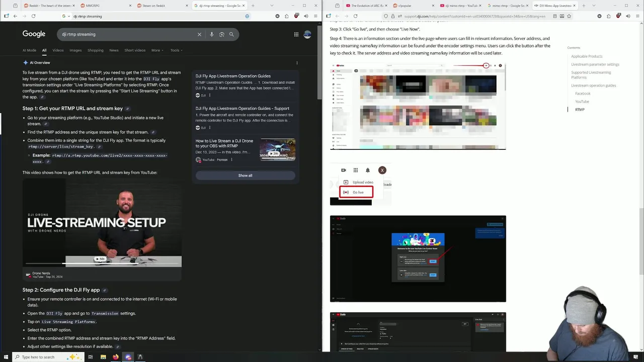Switch to AI Mode tab
The image size is (644, 362).
point(29,50)
